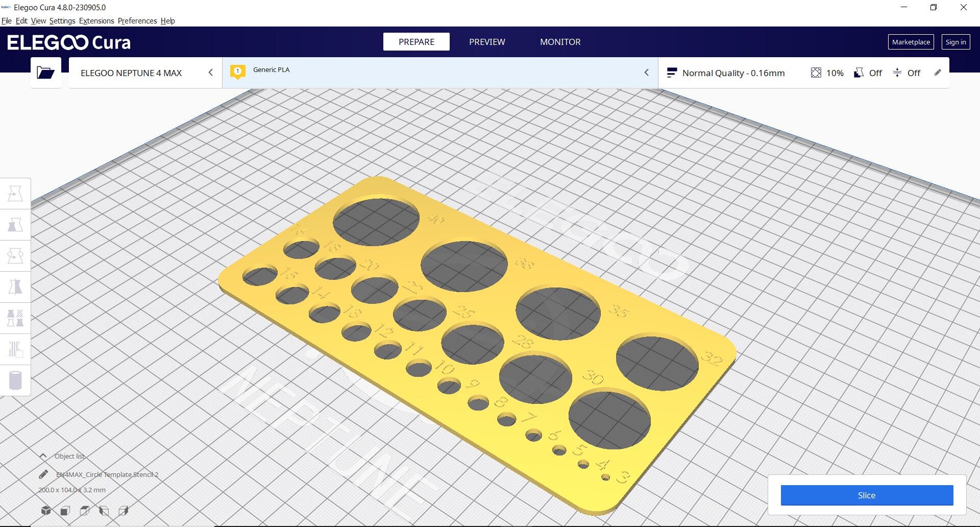
Task: Switch to front view using the view cube icon
Action: (x=65, y=510)
